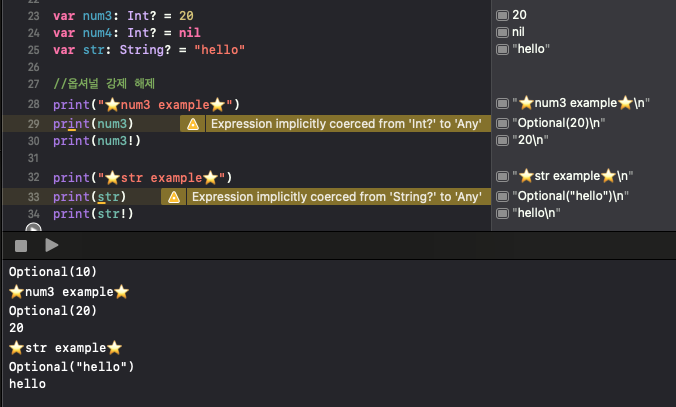Click the stop execution square button

(21, 246)
